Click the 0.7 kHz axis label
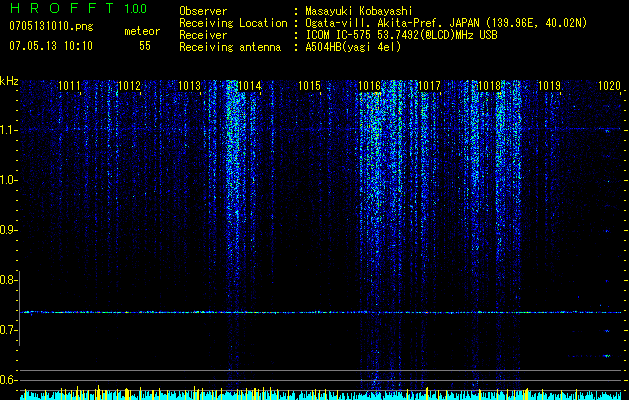This screenshot has height=400, width=629. (x=8, y=330)
